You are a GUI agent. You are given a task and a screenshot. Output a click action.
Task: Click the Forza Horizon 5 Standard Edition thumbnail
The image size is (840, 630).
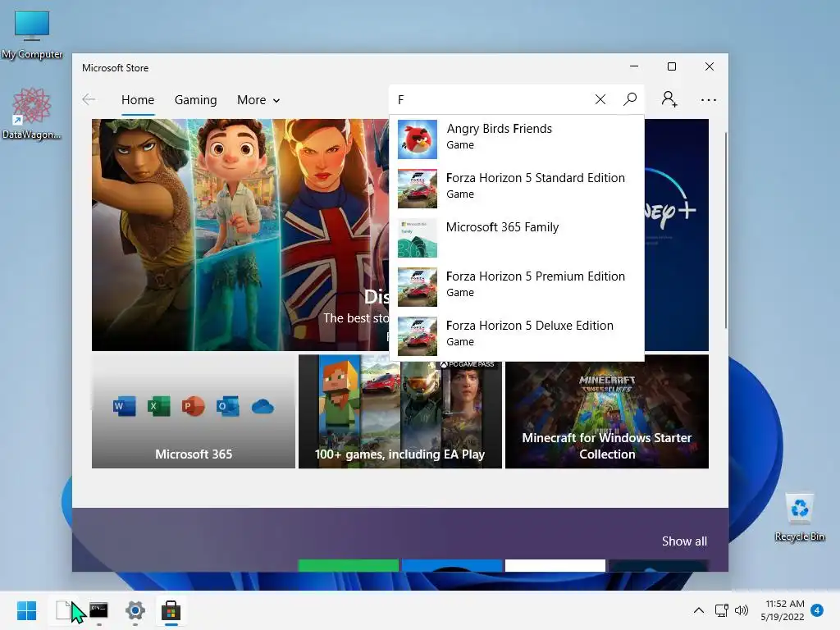tap(418, 189)
